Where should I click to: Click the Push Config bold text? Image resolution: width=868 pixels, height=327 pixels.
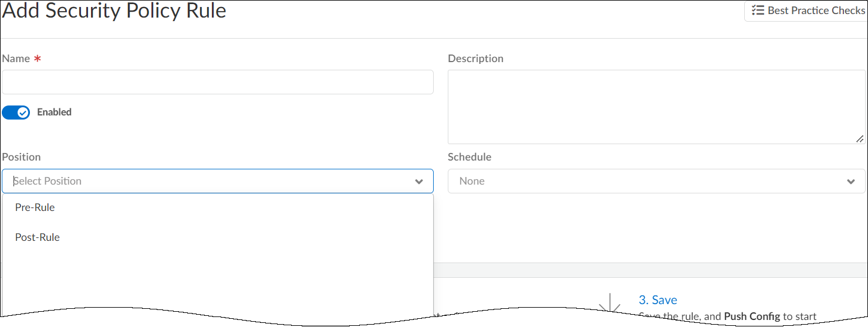752,316
